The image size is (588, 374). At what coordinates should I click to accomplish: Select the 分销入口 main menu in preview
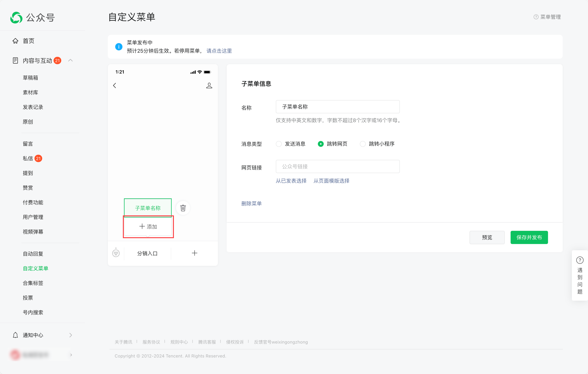[147, 253]
